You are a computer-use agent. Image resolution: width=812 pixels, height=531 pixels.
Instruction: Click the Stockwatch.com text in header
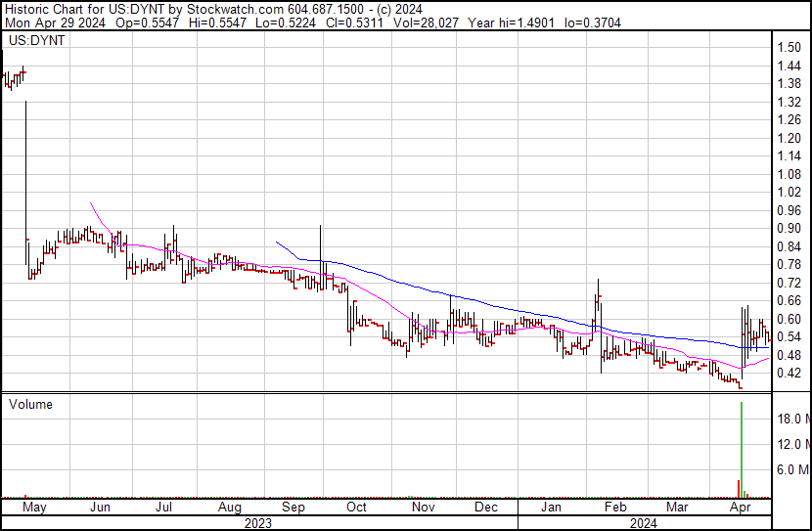235,10
